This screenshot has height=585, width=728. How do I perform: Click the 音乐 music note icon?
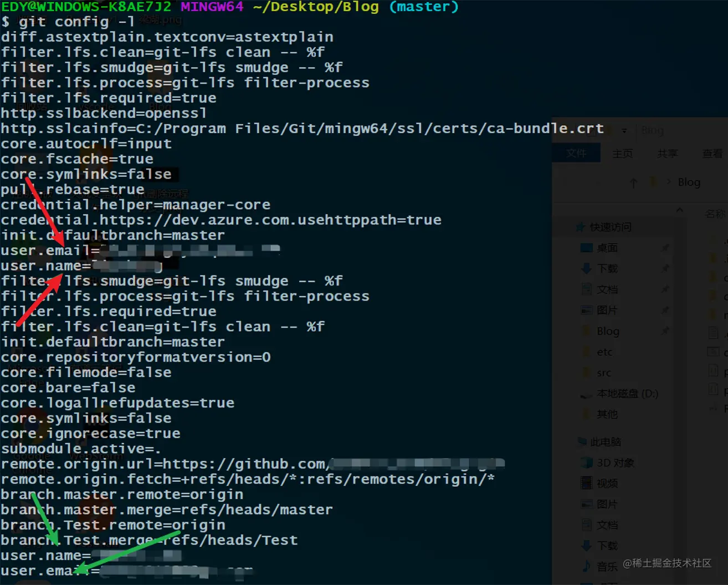pyautogui.click(x=587, y=566)
